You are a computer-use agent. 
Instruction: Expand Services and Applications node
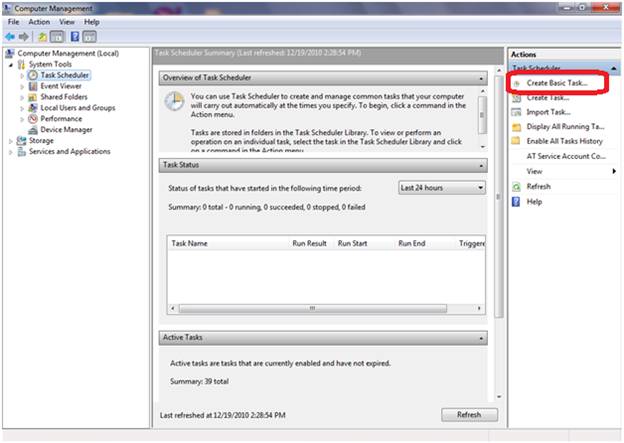point(9,152)
